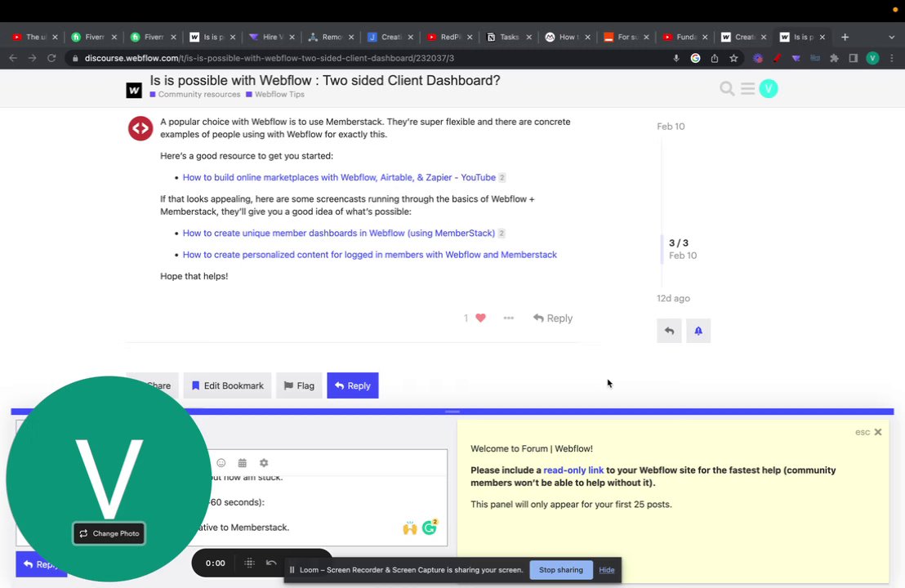Click the composer resize grip bar

(x=452, y=412)
